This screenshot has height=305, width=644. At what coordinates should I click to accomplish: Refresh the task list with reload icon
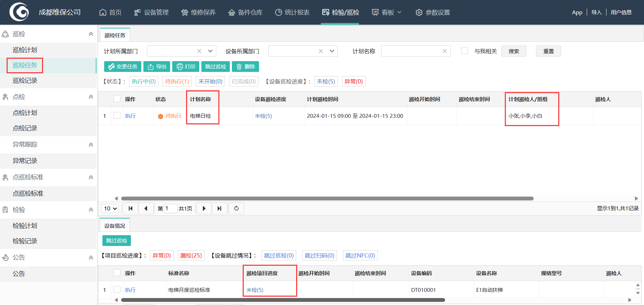(236, 208)
